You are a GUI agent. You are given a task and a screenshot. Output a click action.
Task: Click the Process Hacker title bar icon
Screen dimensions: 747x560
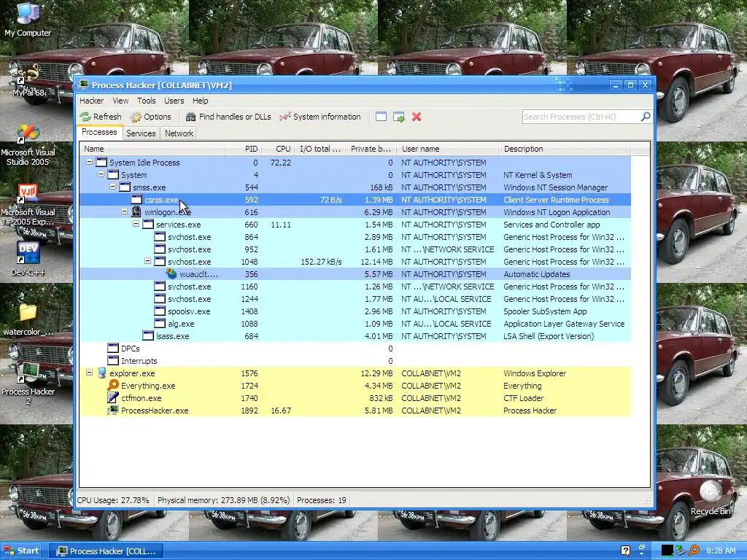click(84, 85)
